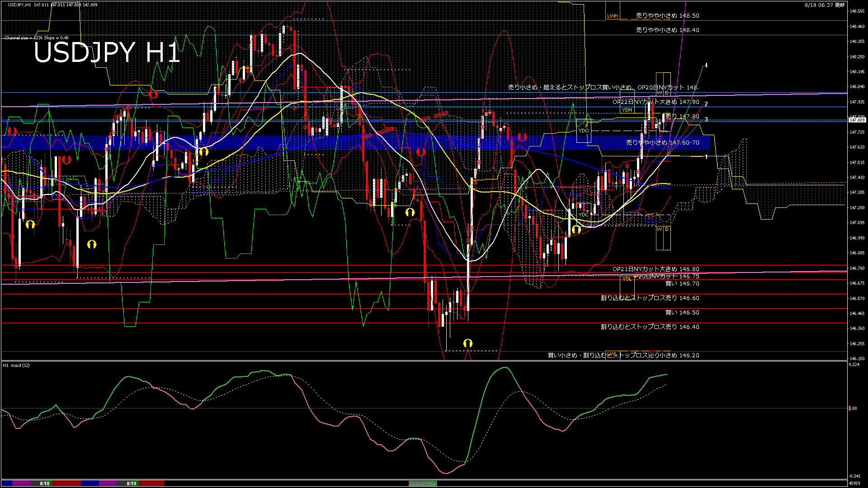Click the 買い 146.70 order label
Screen dimensions: 868x488
coord(682,284)
